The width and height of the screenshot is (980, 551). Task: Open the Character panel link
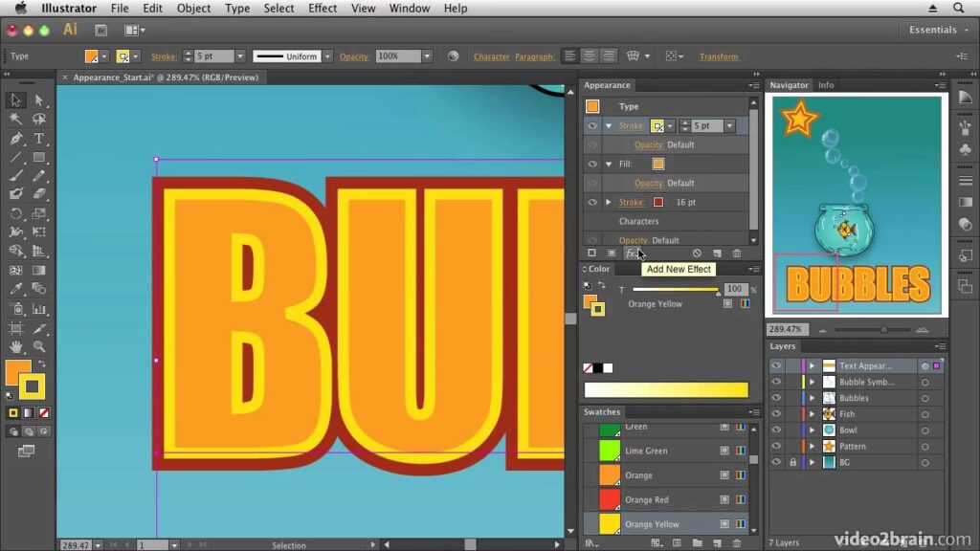[x=491, y=56]
